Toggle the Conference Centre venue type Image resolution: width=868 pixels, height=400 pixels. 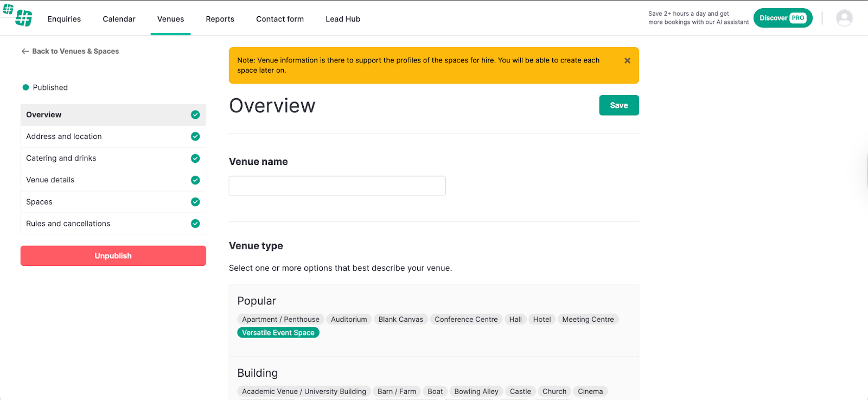click(x=466, y=320)
